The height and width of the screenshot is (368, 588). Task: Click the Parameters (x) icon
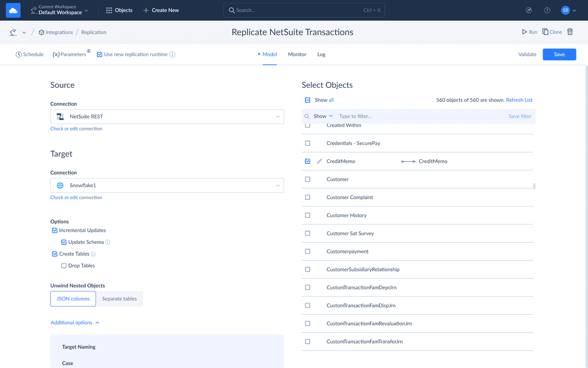(56, 54)
